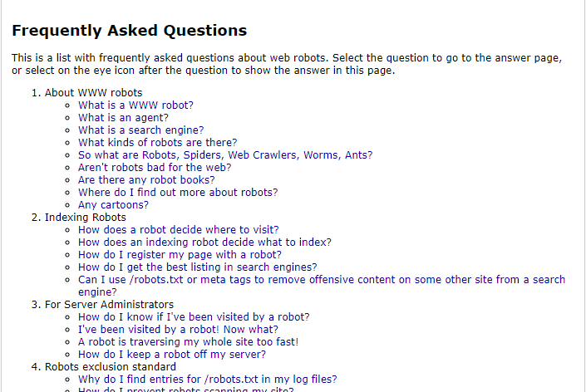Click the "Frequently Asked Questions" heading
The width and height of the screenshot is (586, 392).
point(129,31)
